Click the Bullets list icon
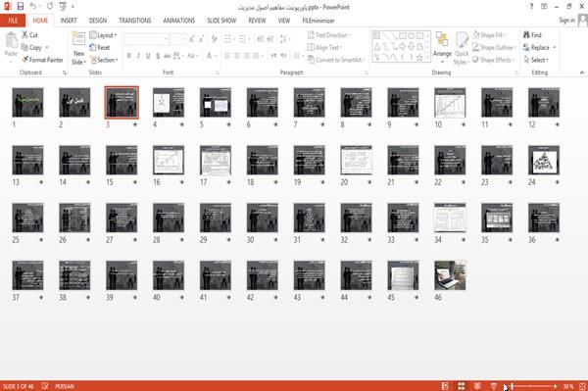This screenshot has height=391, width=588. pos(227,39)
